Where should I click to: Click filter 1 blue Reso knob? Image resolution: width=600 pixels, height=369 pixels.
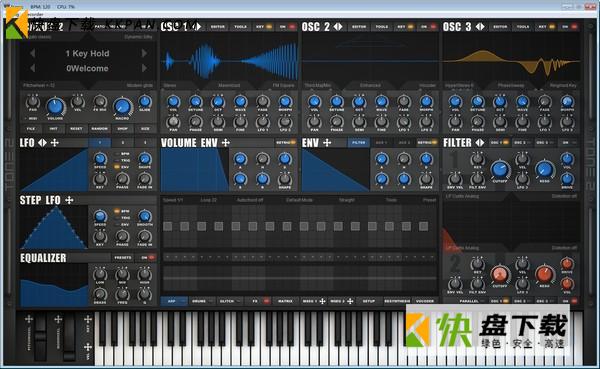point(545,169)
